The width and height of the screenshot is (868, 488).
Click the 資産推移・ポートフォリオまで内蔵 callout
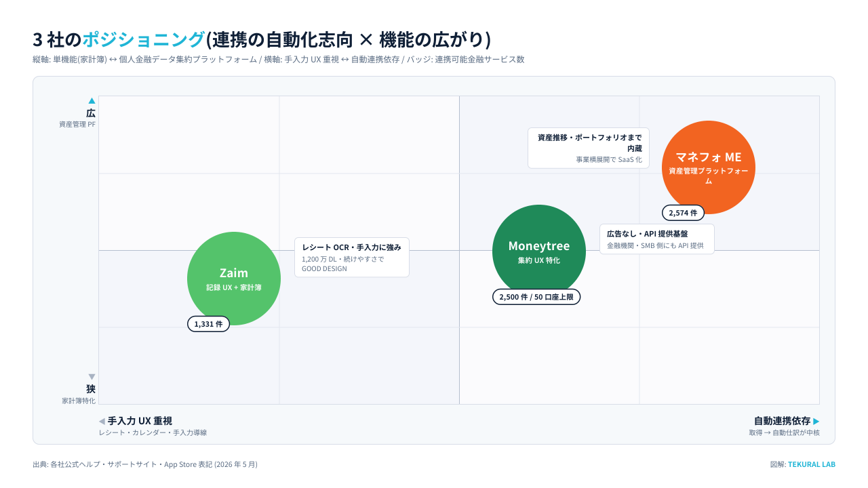pos(589,148)
